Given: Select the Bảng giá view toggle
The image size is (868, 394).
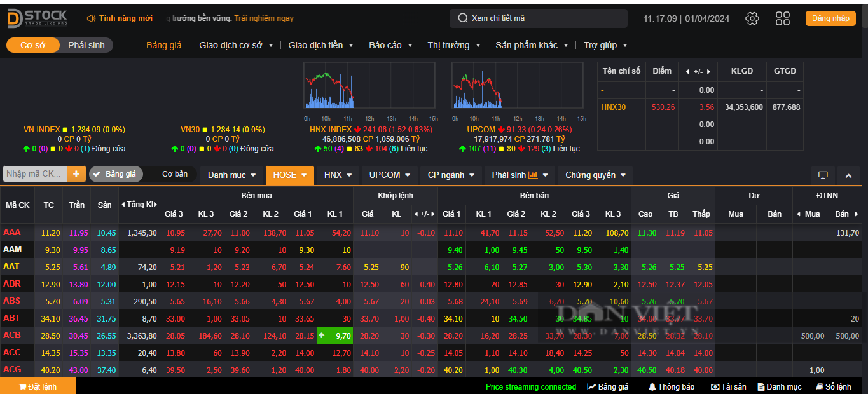Looking at the screenshot, I should (115, 174).
